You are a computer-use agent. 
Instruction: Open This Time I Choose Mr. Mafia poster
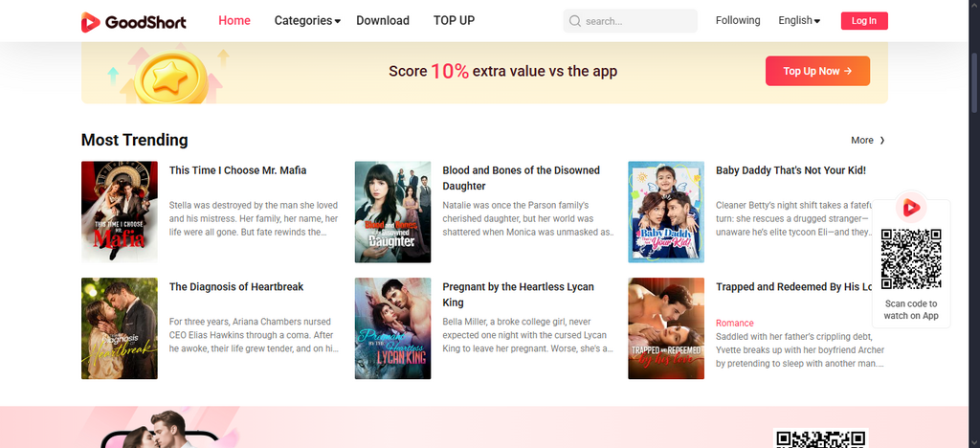120,211
